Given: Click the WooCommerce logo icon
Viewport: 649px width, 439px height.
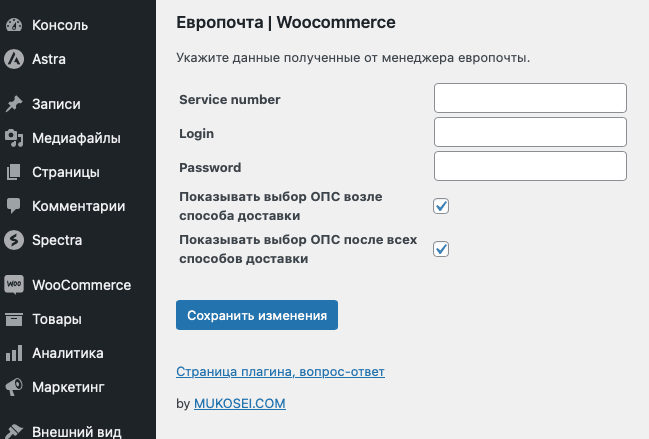Looking at the screenshot, I should [14, 285].
